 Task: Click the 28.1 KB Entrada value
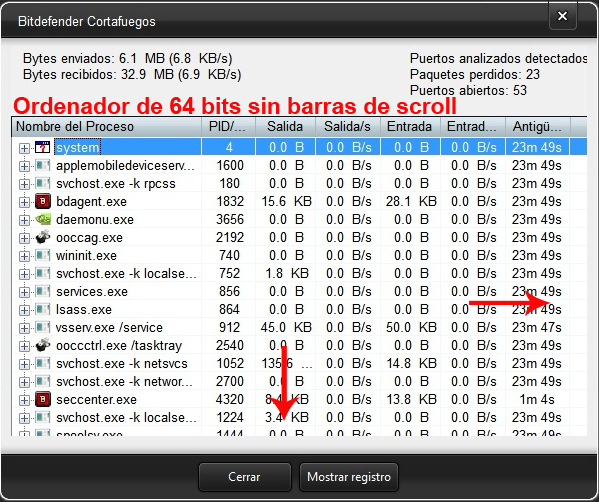(x=411, y=201)
